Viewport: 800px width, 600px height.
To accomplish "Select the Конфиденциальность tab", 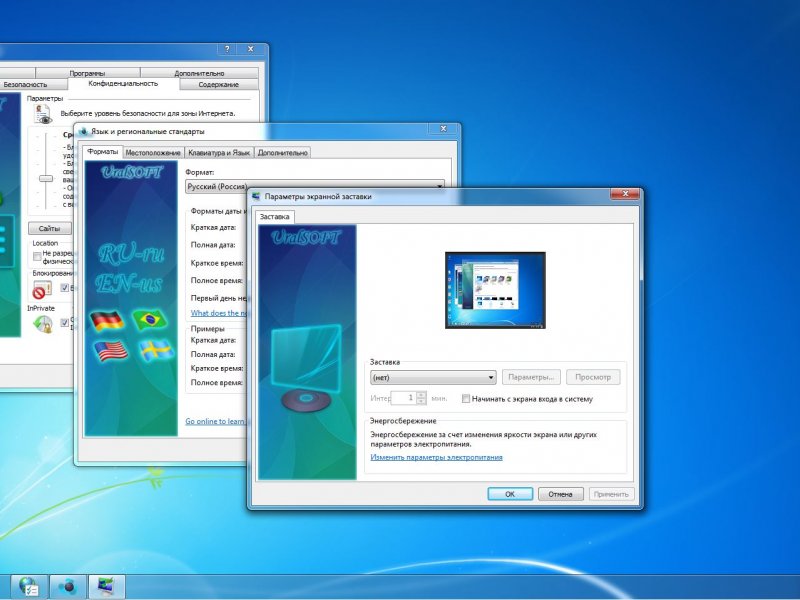I will [123, 84].
